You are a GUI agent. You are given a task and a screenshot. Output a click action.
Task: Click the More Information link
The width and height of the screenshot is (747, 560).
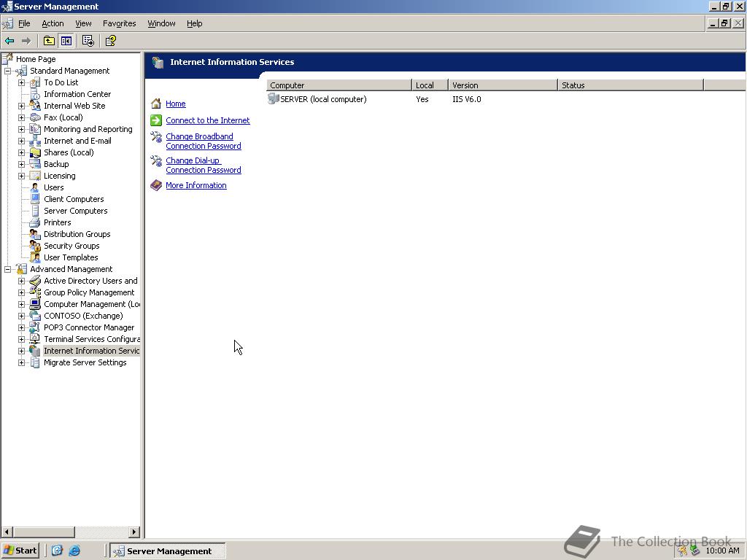196,185
